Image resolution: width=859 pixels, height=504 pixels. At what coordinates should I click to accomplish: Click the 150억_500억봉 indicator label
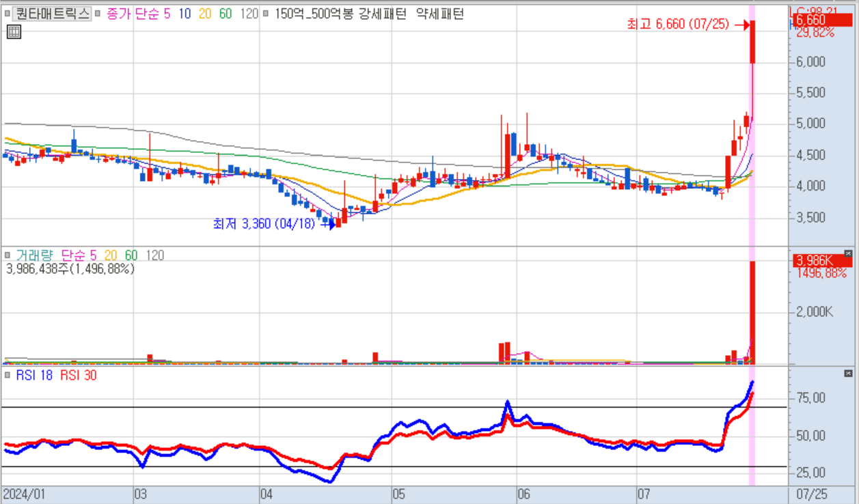(x=314, y=14)
